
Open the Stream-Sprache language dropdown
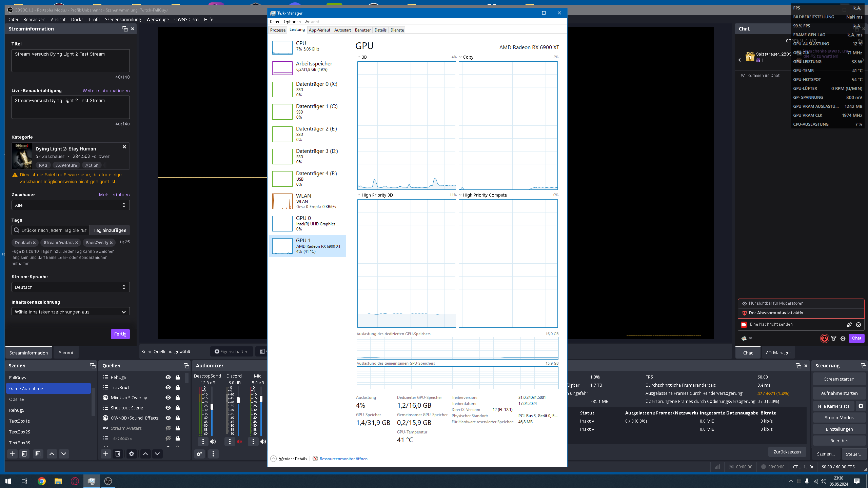point(70,287)
